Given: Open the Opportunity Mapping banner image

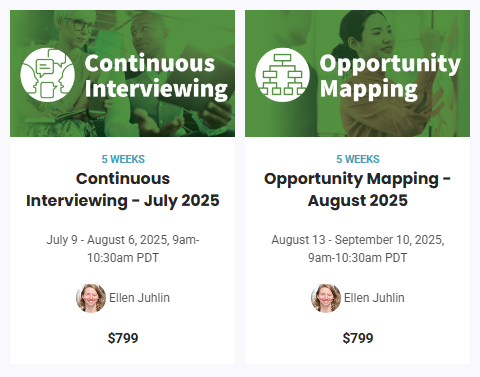Looking at the screenshot, I should (x=357, y=73).
